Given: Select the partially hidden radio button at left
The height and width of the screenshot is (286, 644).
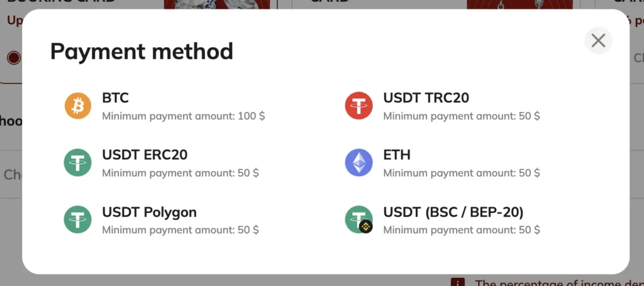Looking at the screenshot, I should point(14,58).
